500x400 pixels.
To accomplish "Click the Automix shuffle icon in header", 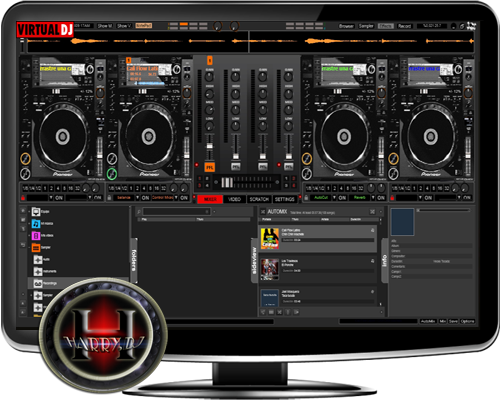I will (x=372, y=212).
